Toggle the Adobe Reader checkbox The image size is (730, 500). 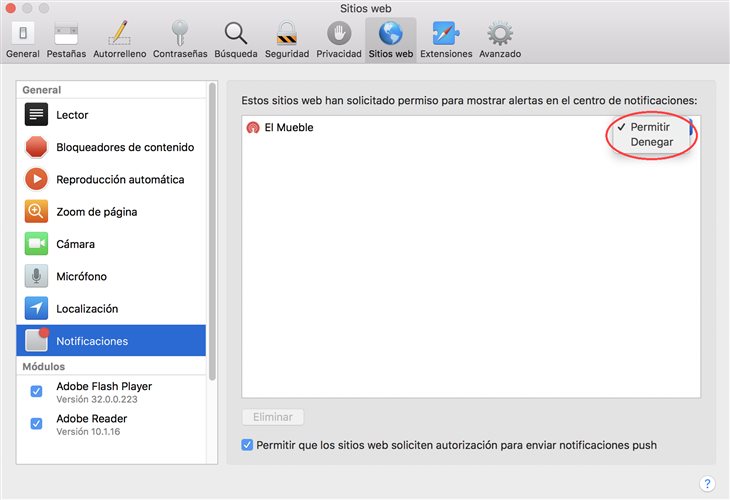click(x=36, y=423)
